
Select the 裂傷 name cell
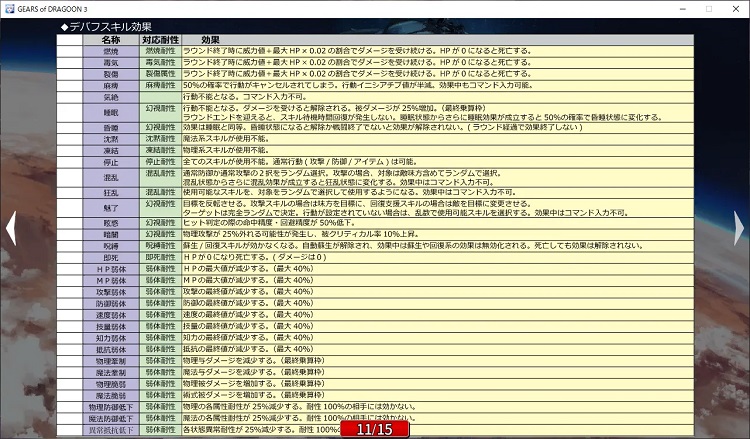111,74
